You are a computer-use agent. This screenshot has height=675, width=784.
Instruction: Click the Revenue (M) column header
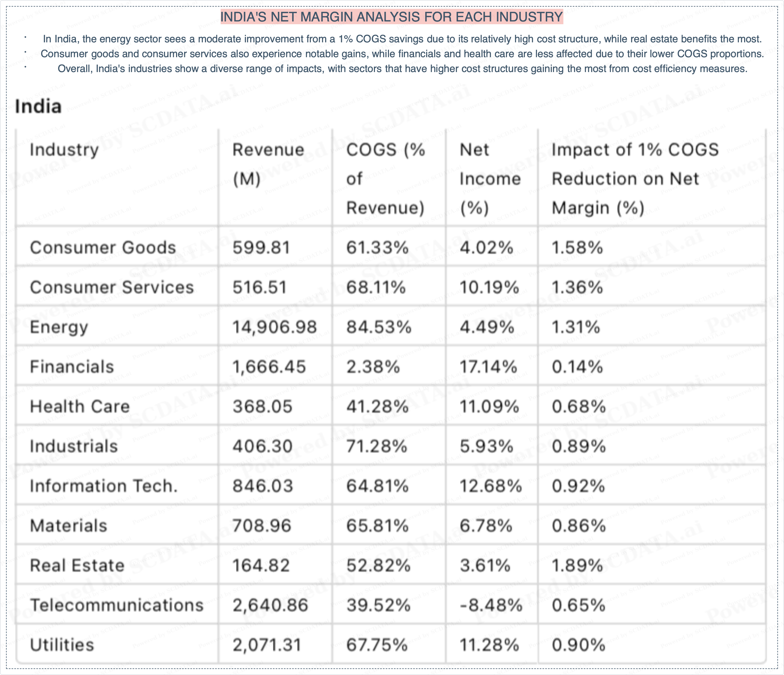[x=268, y=164]
